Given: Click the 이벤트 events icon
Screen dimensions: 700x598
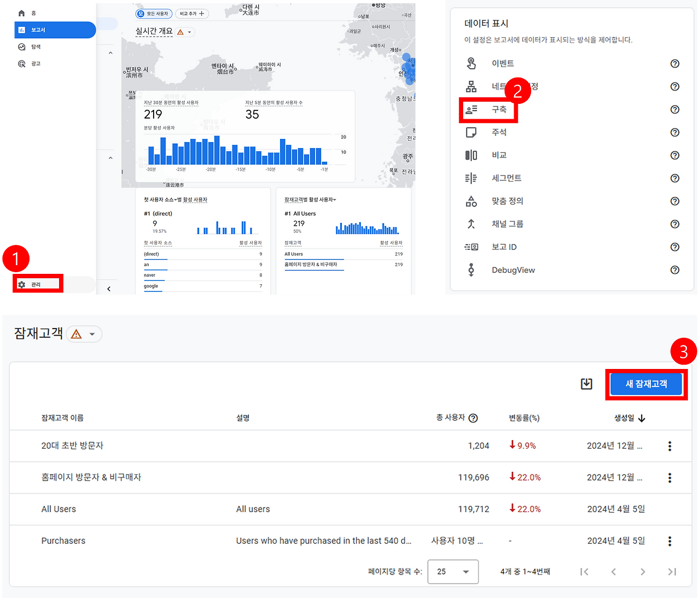Looking at the screenshot, I should [x=471, y=63].
